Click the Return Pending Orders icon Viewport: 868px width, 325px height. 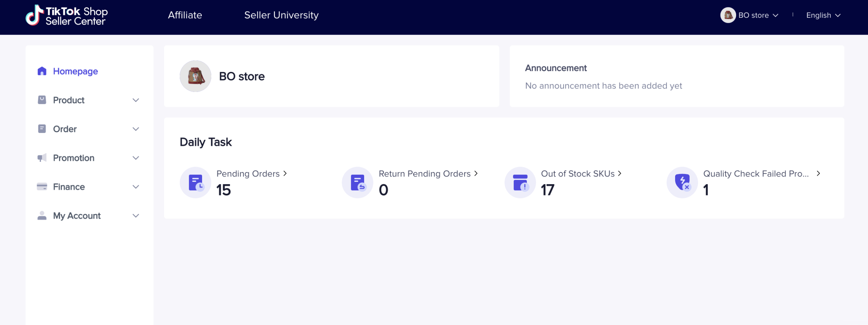pos(357,183)
